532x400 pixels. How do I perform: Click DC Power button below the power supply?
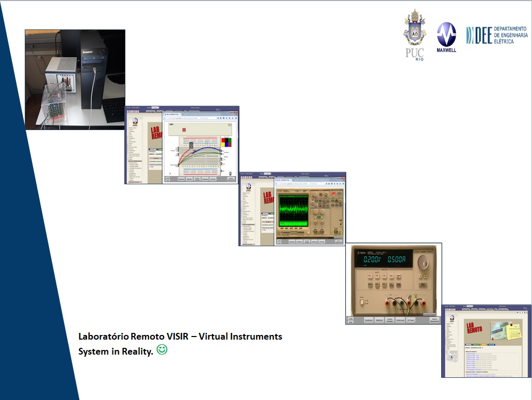[x=411, y=320]
